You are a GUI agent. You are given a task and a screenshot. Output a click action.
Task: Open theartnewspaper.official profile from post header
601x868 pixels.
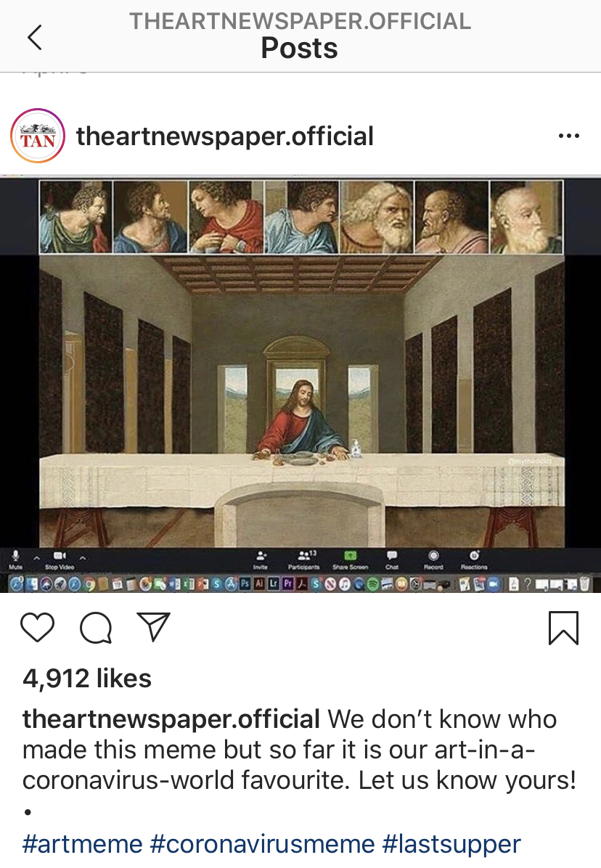(225, 136)
